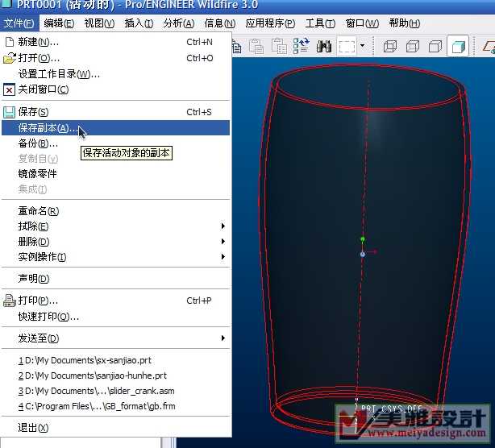Image resolution: width=495 pixels, height=448 pixels.
Task: Open recent file slider_crank.asm
Action: click(x=115, y=391)
